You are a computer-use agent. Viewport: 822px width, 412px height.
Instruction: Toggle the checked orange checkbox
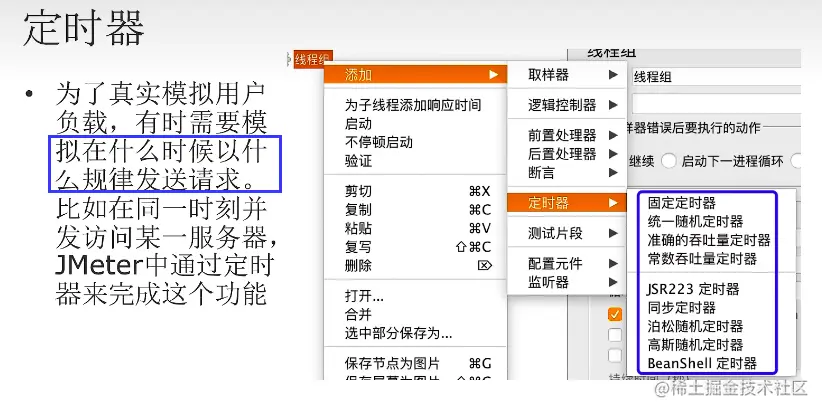[x=614, y=314]
